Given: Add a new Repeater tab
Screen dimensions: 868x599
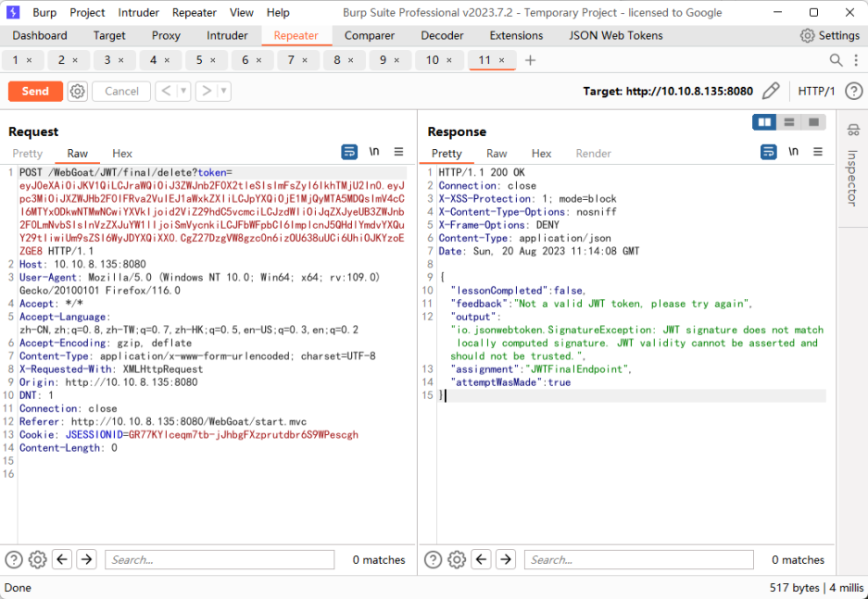Looking at the screenshot, I should click(x=530, y=60).
